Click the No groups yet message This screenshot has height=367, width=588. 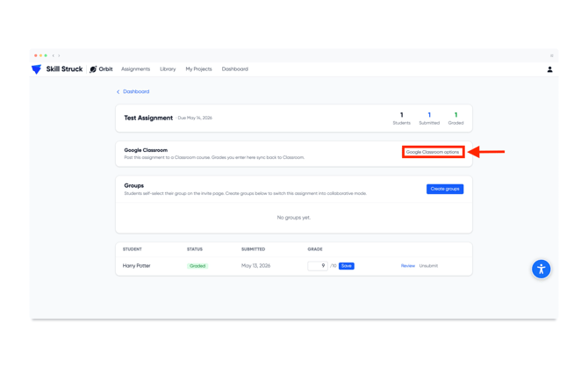point(294,218)
